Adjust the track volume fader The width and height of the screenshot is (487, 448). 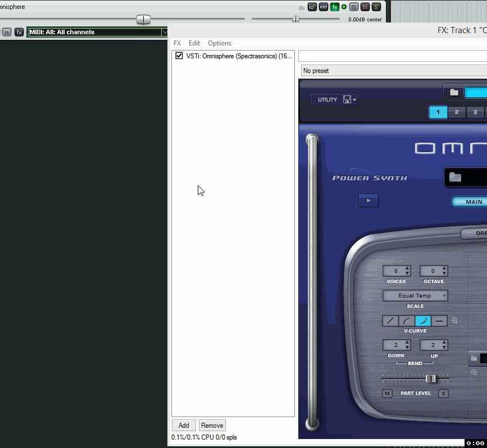(143, 20)
